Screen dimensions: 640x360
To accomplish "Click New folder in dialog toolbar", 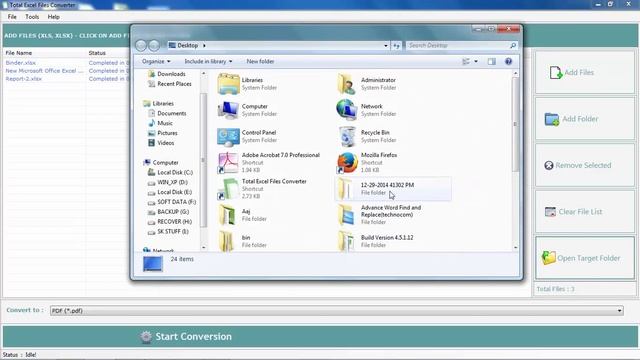I will 260,61.
